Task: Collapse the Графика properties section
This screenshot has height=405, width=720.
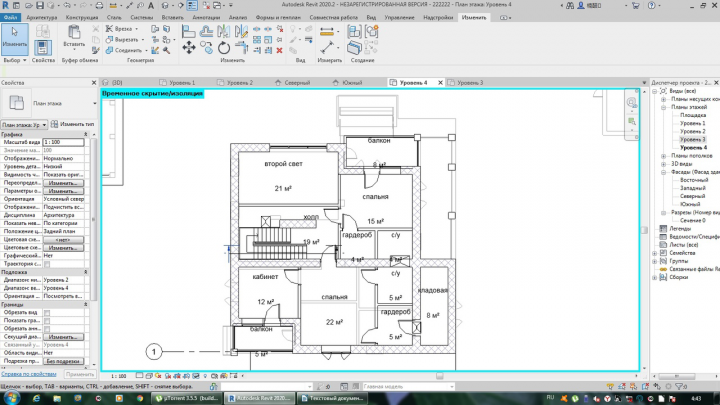Action: click(x=86, y=134)
